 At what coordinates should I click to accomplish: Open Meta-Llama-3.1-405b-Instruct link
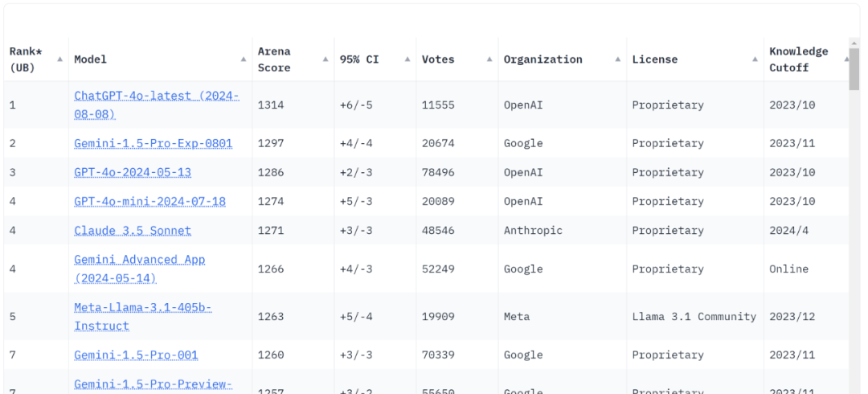click(143, 317)
